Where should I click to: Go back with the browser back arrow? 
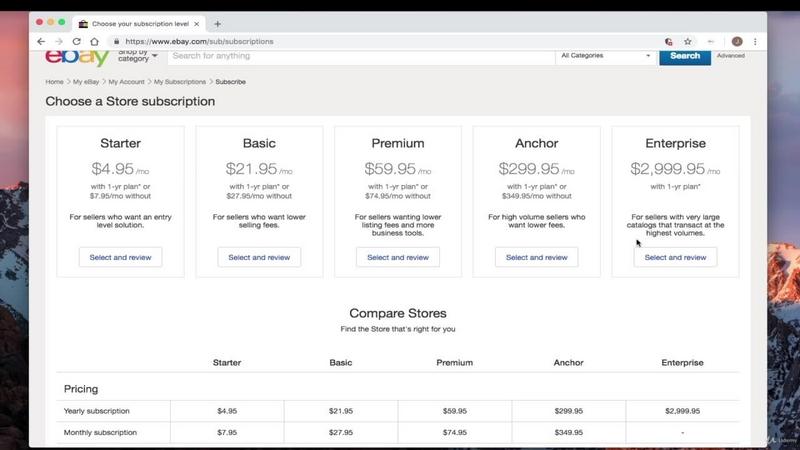pyautogui.click(x=41, y=41)
